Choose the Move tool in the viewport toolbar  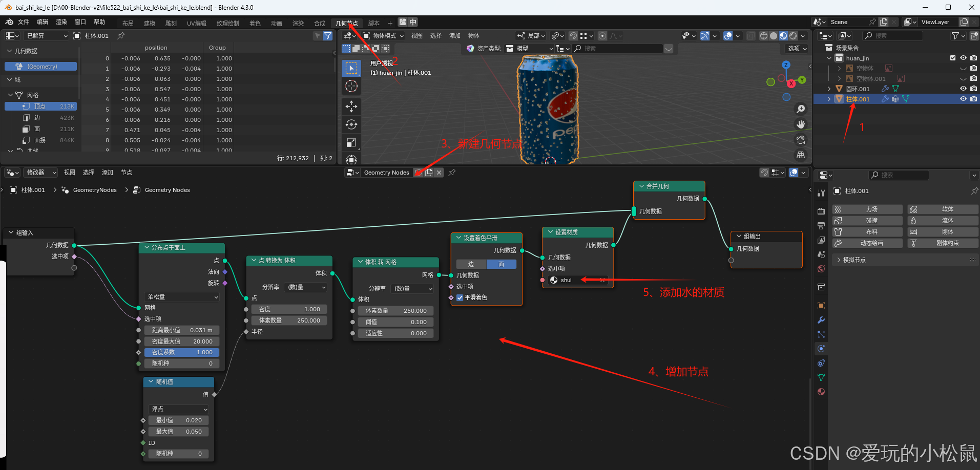[x=351, y=106]
